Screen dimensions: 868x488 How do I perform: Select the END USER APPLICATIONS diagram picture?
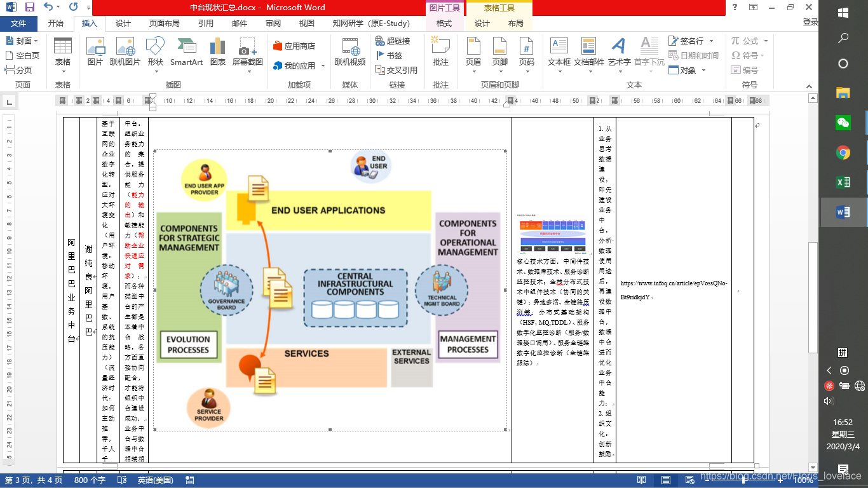pos(330,290)
